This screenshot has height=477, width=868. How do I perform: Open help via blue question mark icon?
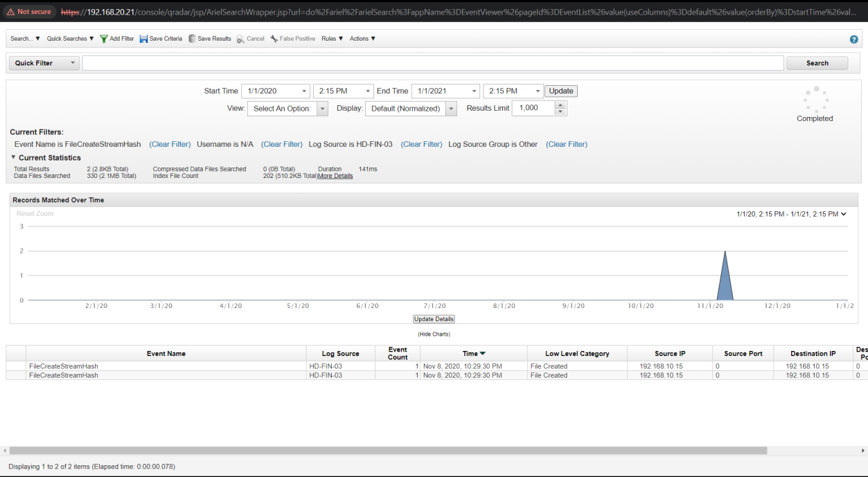(853, 39)
